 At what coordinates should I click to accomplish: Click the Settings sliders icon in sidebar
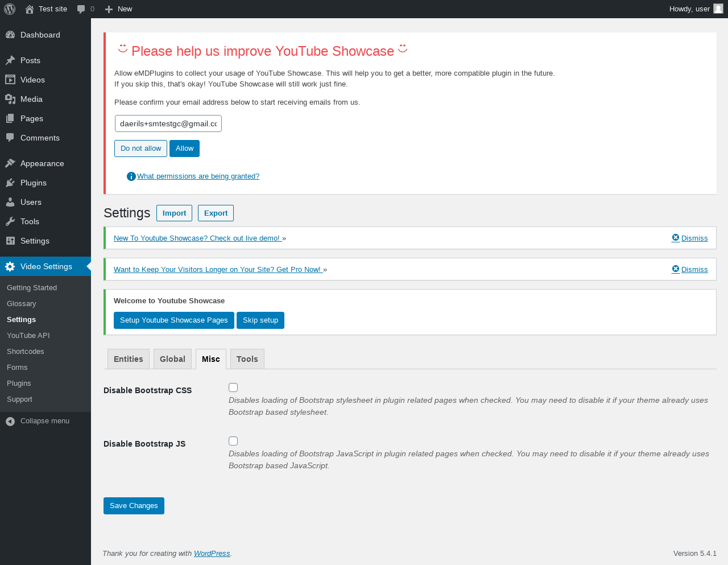(10, 241)
